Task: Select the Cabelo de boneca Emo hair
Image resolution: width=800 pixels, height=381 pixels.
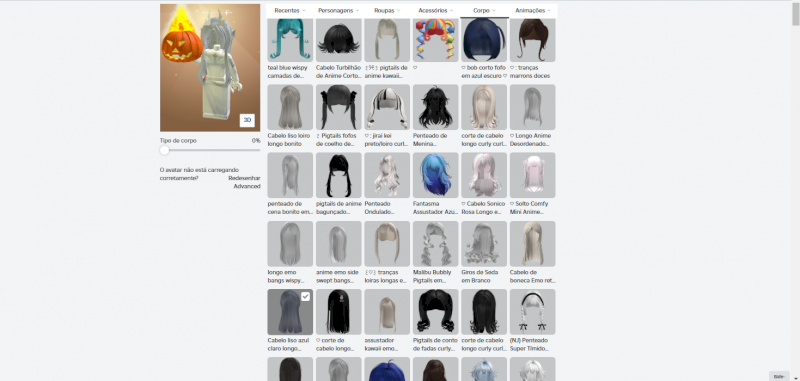Action: click(x=532, y=244)
